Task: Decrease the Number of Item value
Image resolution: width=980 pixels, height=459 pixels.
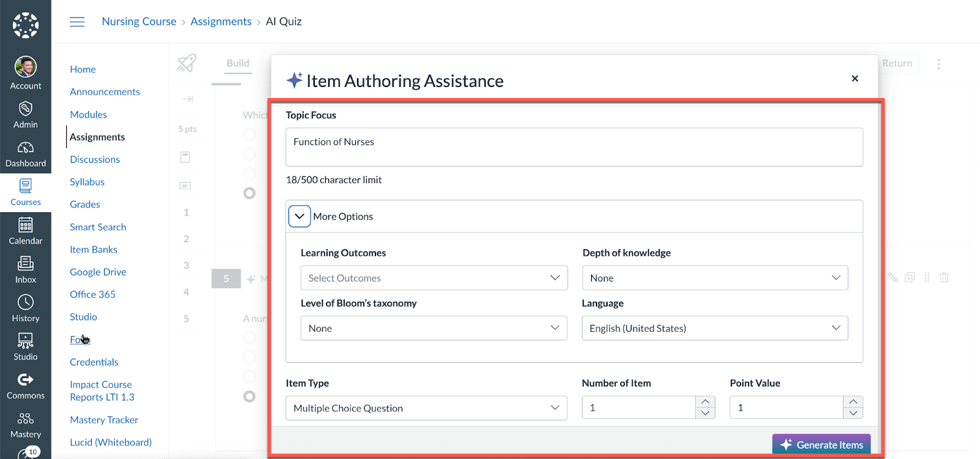Action: tap(705, 413)
